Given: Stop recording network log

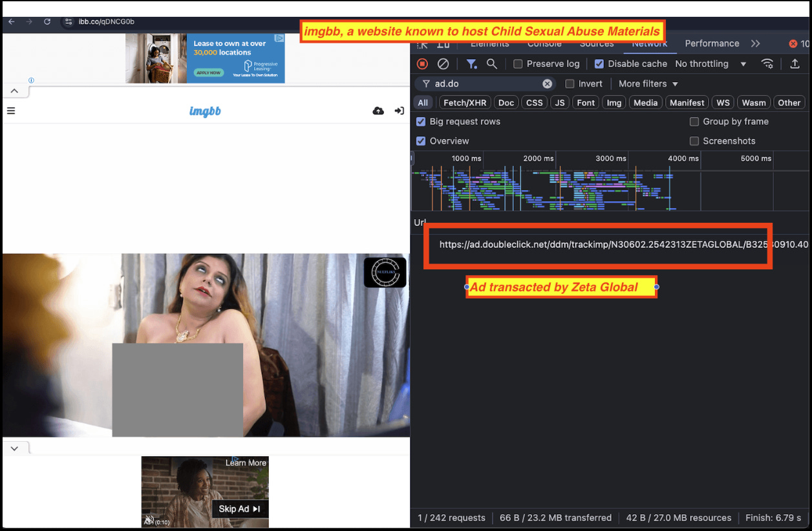Looking at the screenshot, I should pos(422,64).
